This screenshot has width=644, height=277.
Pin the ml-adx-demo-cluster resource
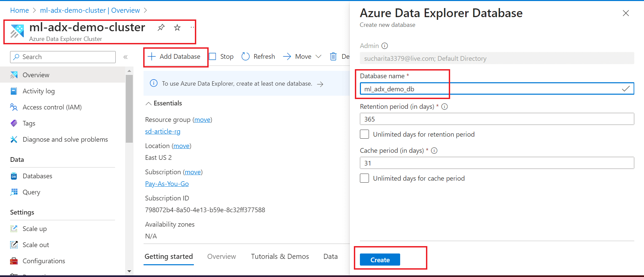(x=161, y=28)
